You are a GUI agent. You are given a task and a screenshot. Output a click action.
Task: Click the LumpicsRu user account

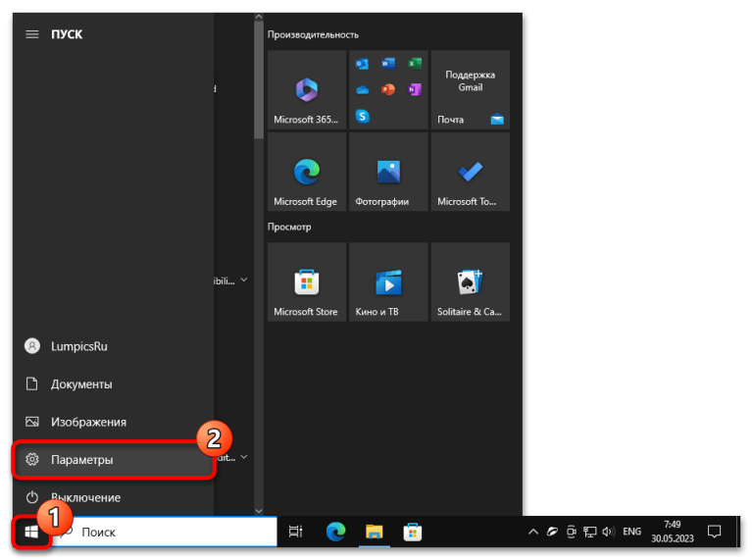(114, 346)
